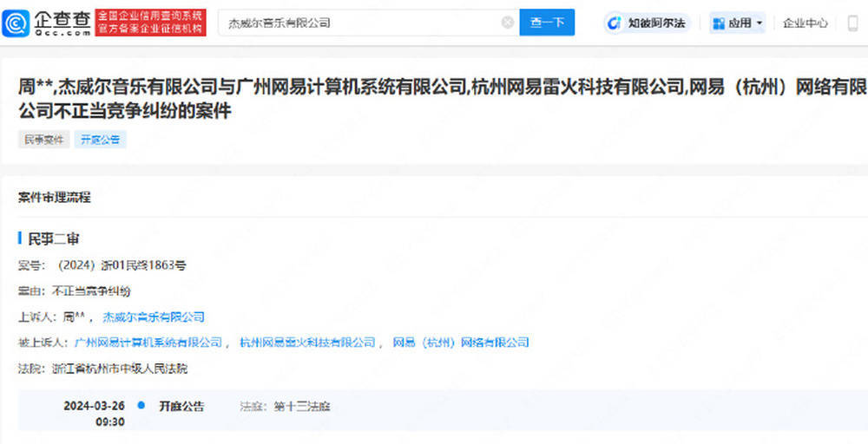Viewport: 868px width, 444px height.
Task: Open 杰威尔音乐有限公司 appellant link
Action: pyautogui.click(x=154, y=317)
